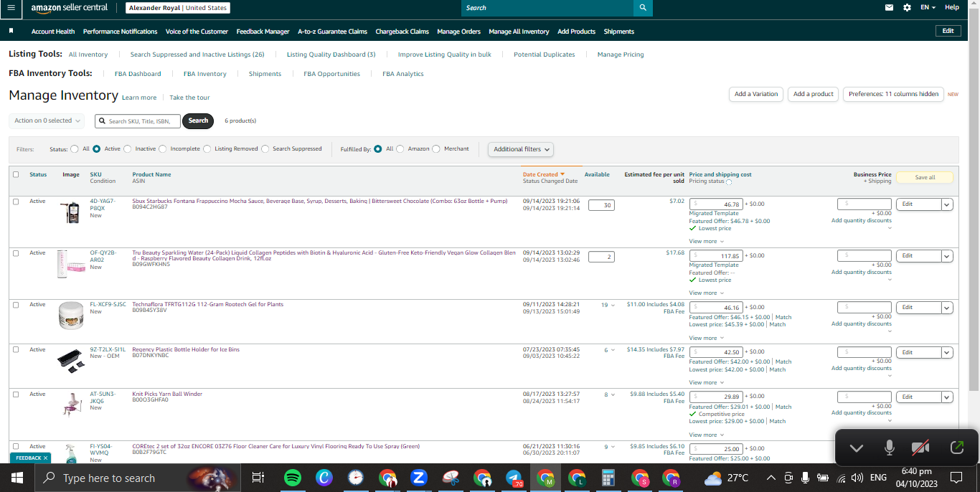Image resolution: width=980 pixels, height=492 pixels.
Task: Open the mail messages icon
Action: pos(890,7)
